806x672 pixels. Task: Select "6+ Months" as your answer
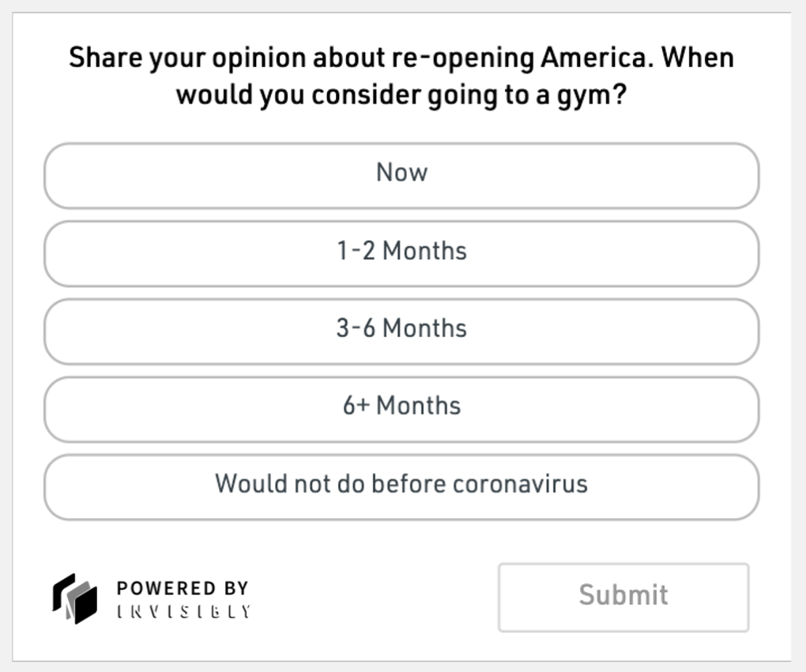point(401,410)
